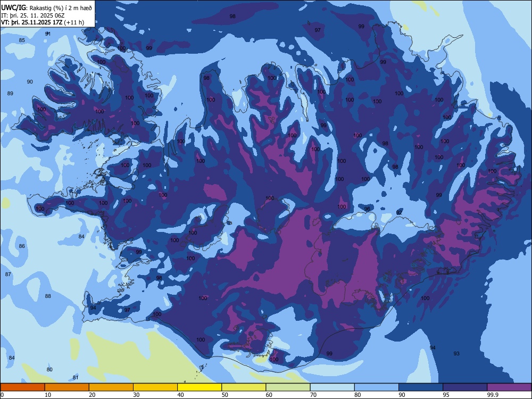Click the map humidity value '86'
Image resolution: width=532 pixels, height=399 pixels.
point(22,246)
